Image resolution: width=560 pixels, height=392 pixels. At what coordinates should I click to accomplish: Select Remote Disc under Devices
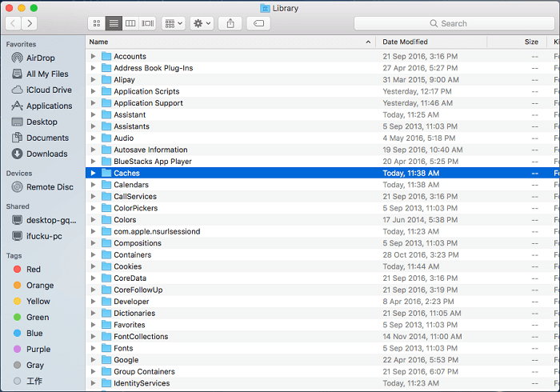point(49,187)
